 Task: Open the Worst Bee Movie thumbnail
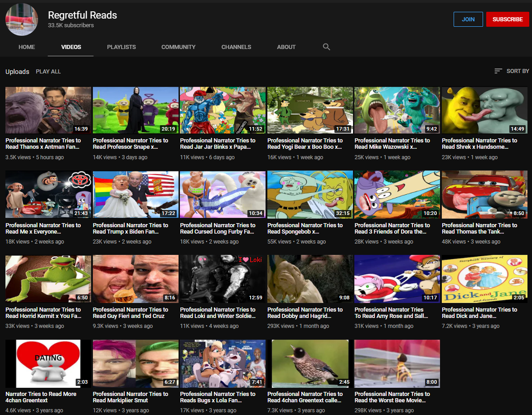pyautogui.click(x=397, y=363)
